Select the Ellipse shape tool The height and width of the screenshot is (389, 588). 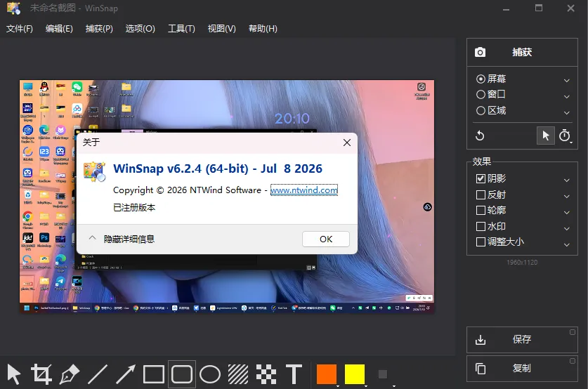click(x=210, y=374)
